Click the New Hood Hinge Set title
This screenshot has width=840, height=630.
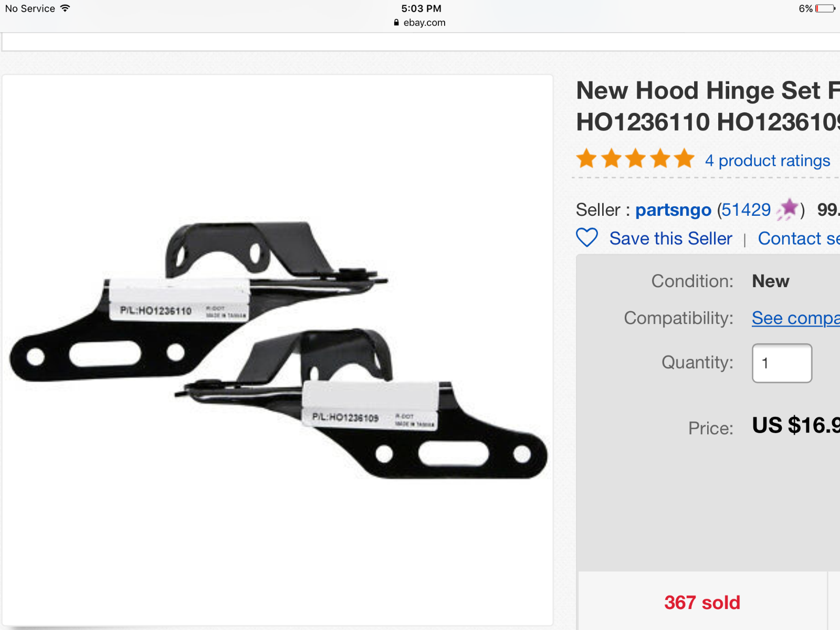click(708, 106)
